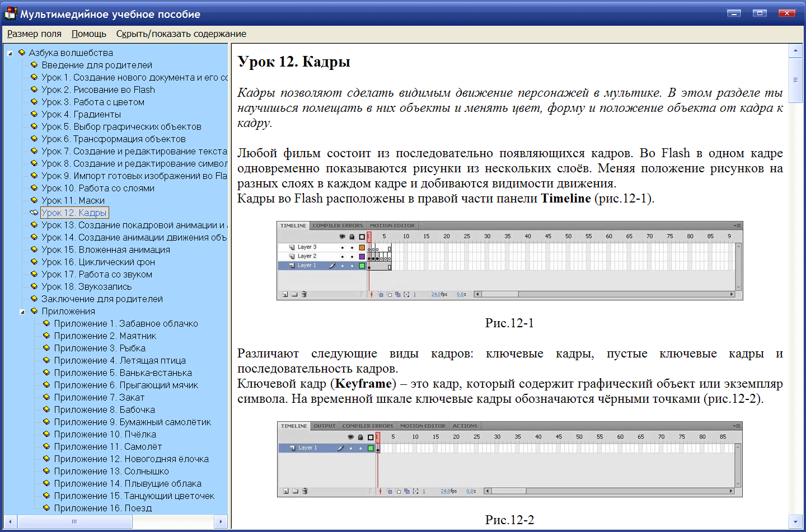Collapse the Приложения tree node
Screen dimensions: 806x532
tap(22, 311)
